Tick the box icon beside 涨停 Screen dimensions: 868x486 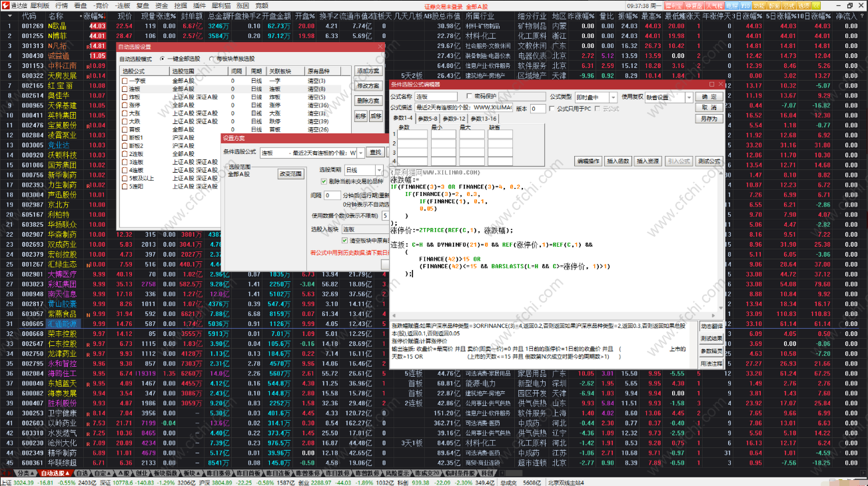pos(124,105)
